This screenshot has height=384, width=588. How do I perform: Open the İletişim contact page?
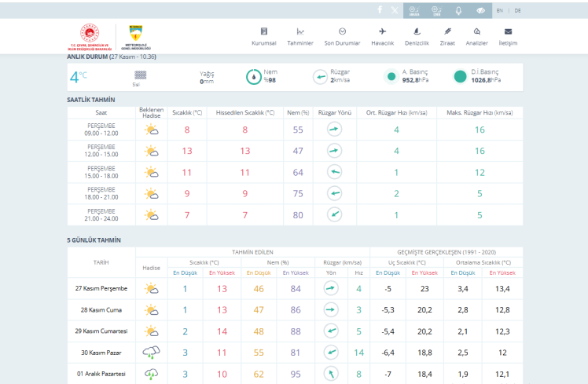pyautogui.click(x=508, y=36)
